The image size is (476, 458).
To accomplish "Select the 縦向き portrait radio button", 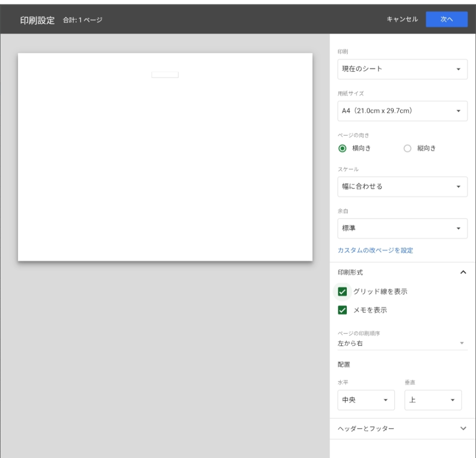I will click(407, 148).
